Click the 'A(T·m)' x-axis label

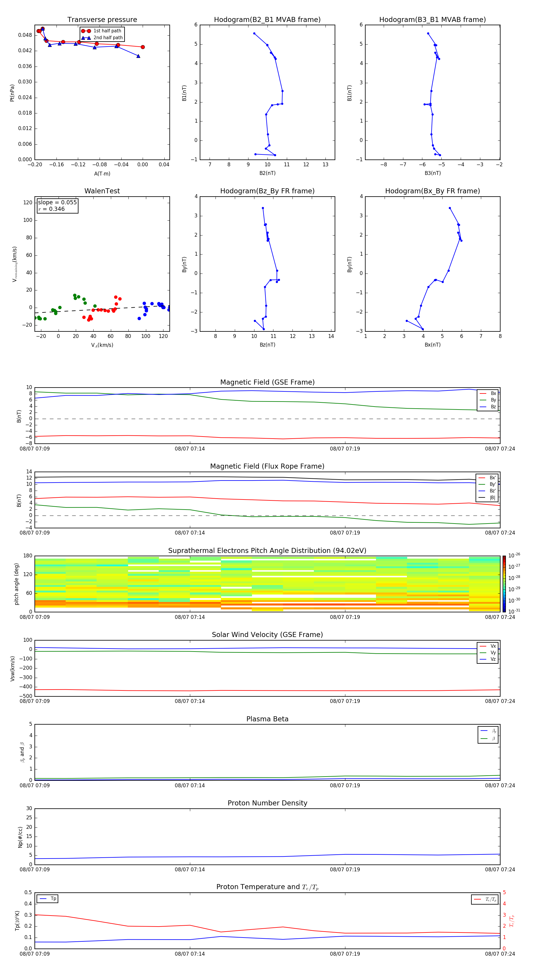(x=102, y=174)
